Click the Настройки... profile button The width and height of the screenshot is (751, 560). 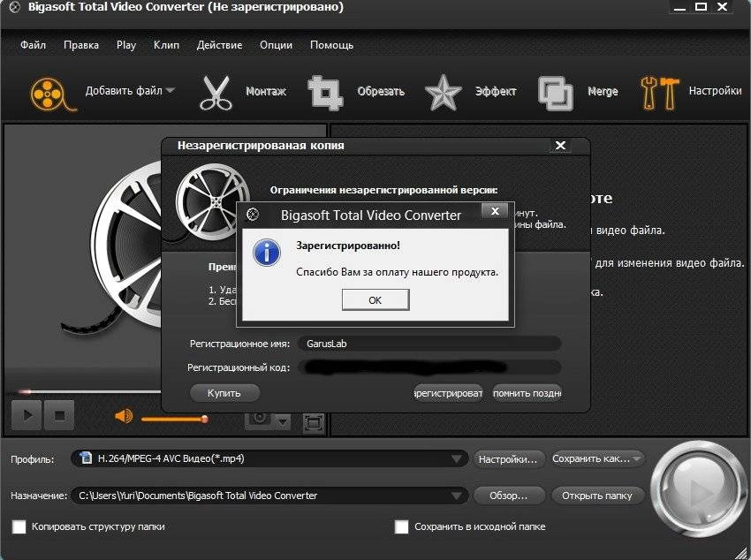[509, 459]
